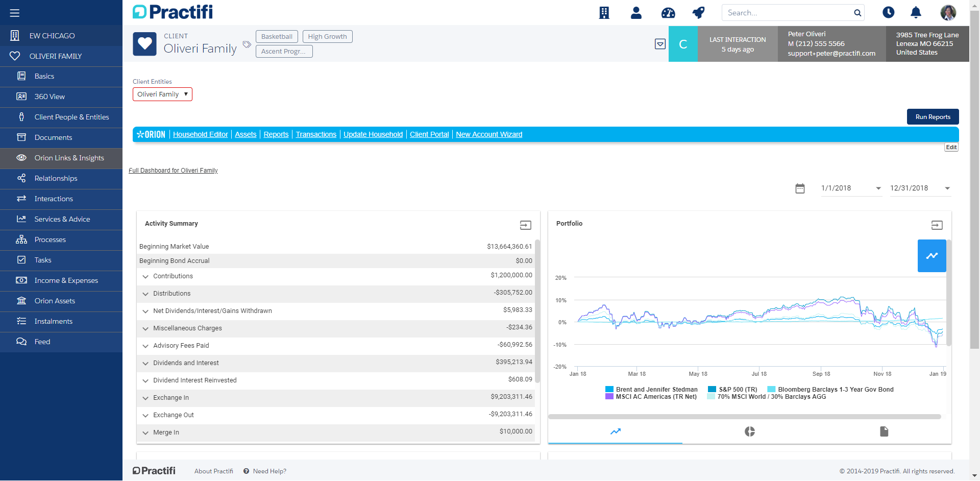This screenshot has height=481, width=980.
Task: Click the building icon in top bar
Action: point(604,13)
